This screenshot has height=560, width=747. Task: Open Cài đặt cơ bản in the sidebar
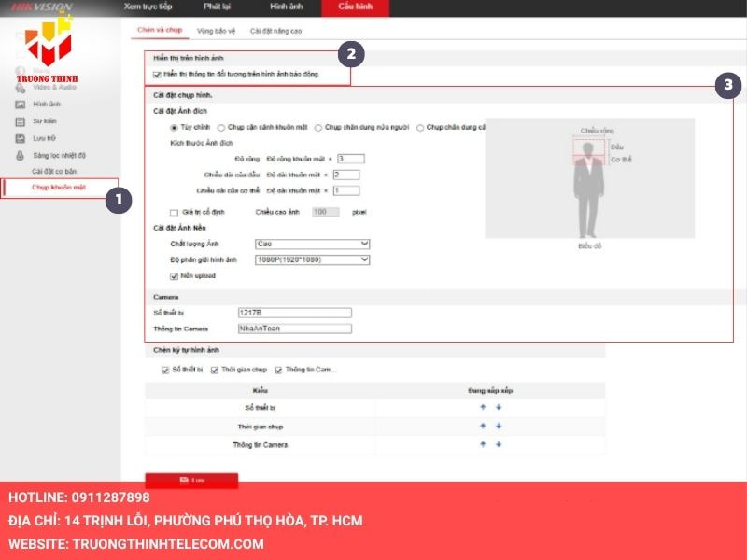(55, 171)
